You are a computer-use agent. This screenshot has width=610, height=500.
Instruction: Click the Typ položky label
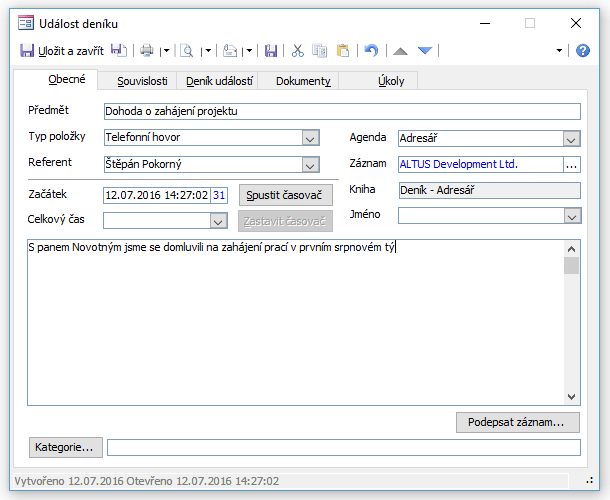coord(57,137)
